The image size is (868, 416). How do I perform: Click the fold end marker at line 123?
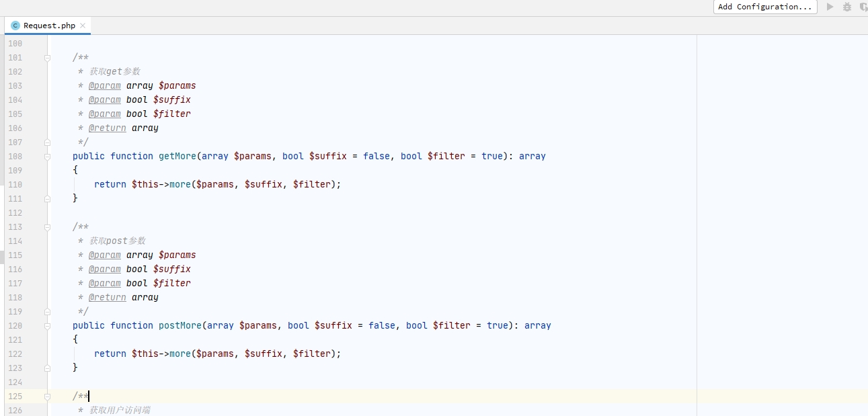[x=47, y=368]
